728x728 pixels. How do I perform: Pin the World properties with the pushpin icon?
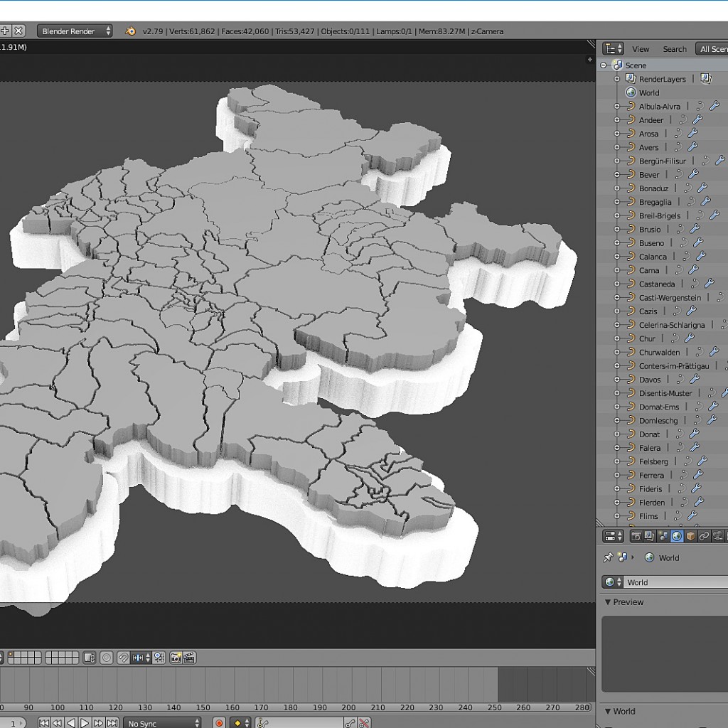[x=609, y=557]
